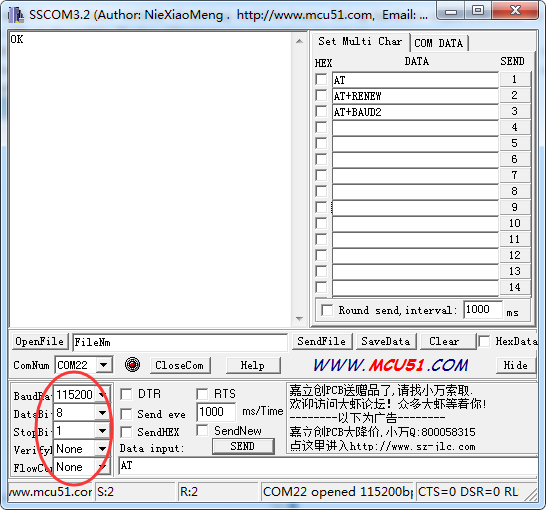Expand the StopBits dropdown showing 1
The height and width of the screenshot is (510, 546).
coord(102,431)
